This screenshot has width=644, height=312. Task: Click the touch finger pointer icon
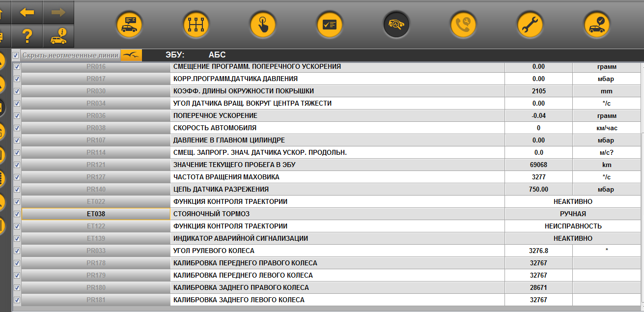pyautogui.click(x=263, y=24)
